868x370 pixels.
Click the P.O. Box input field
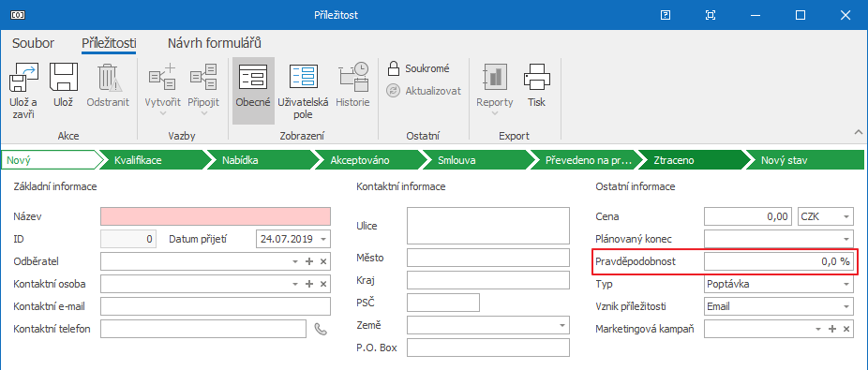point(487,348)
